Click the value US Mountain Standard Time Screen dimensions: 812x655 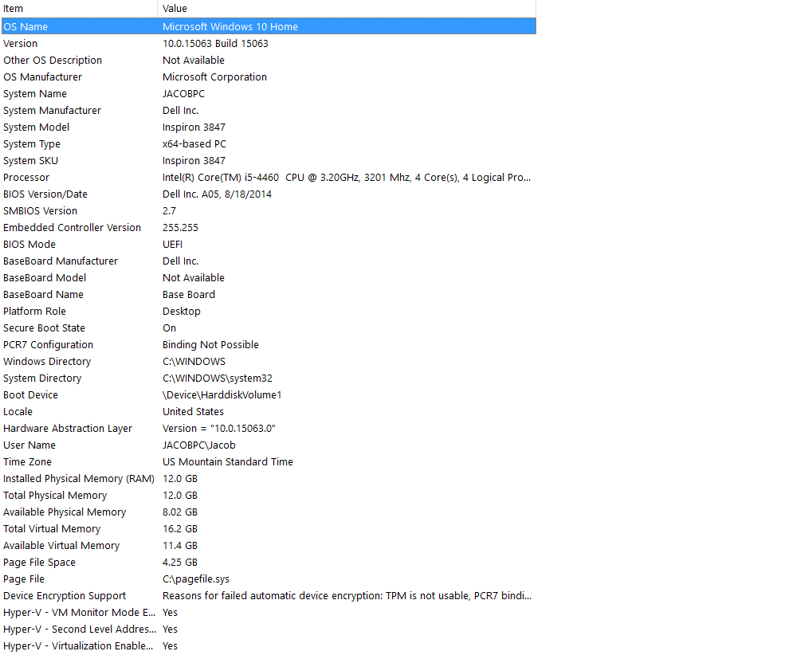pyautogui.click(x=227, y=462)
